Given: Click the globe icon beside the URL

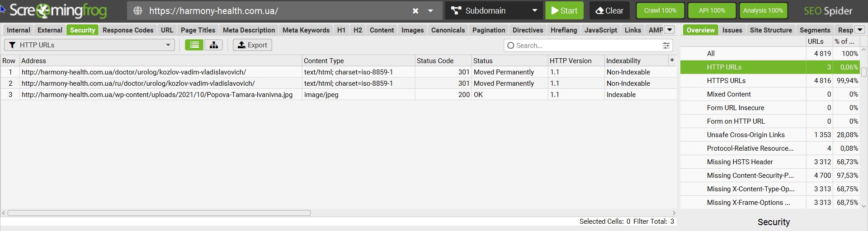Looking at the screenshot, I should pyautogui.click(x=138, y=11).
